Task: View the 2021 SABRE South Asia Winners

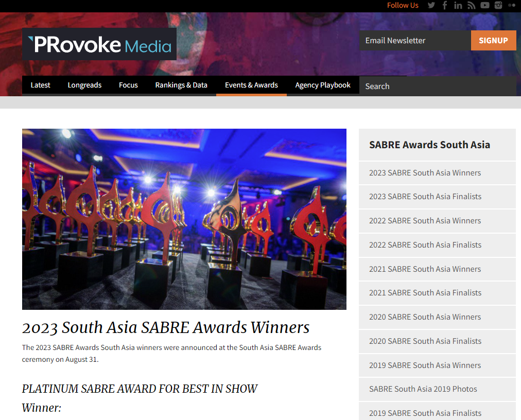Action: pyautogui.click(x=425, y=269)
